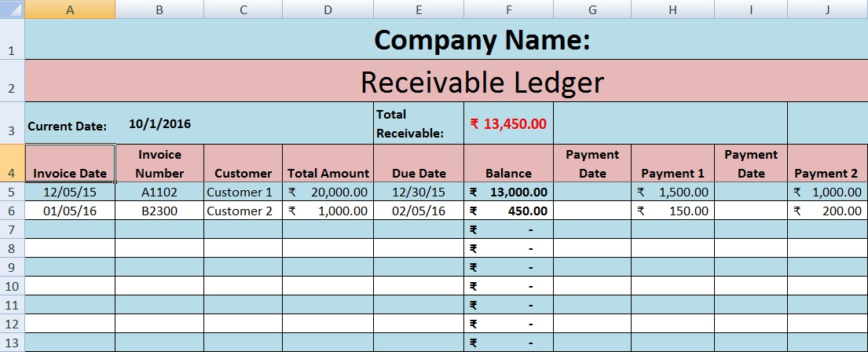Select column G header
Viewport: 868px width, 352px height.
pos(592,9)
